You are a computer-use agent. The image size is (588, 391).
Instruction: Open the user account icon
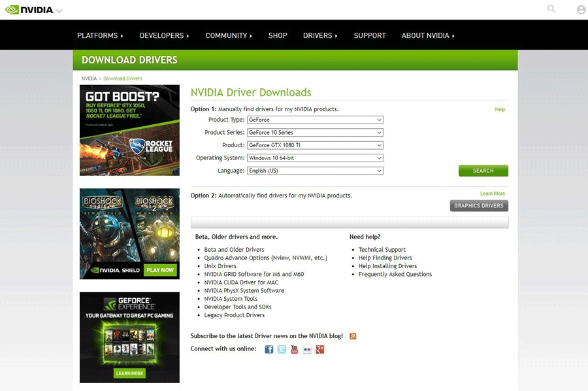point(581,9)
